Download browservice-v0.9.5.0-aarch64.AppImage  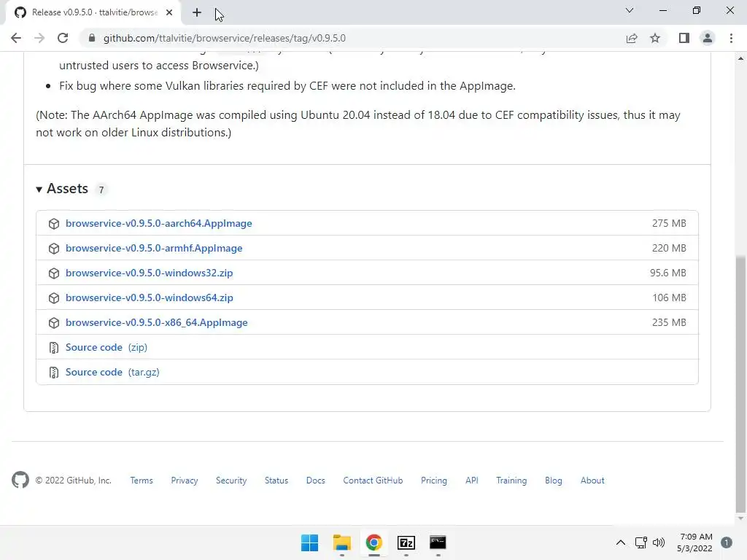click(158, 223)
